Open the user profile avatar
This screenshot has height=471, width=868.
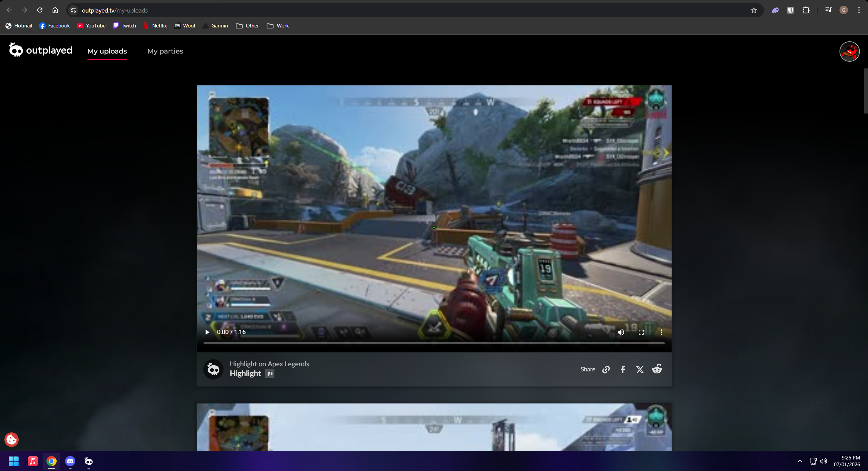pyautogui.click(x=849, y=52)
